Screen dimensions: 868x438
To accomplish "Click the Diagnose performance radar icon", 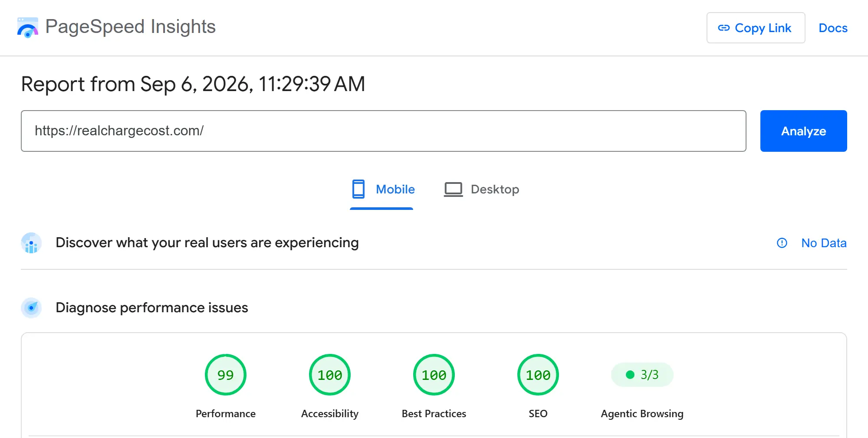I will pyautogui.click(x=31, y=308).
